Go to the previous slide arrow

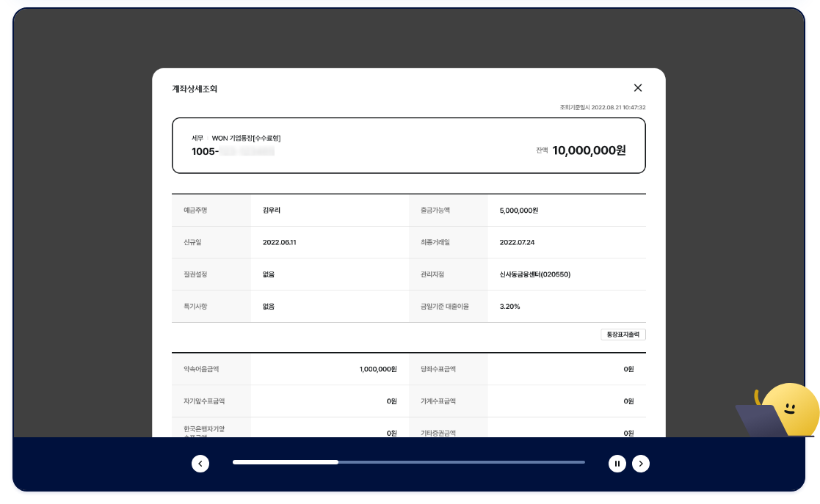click(200, 463)
